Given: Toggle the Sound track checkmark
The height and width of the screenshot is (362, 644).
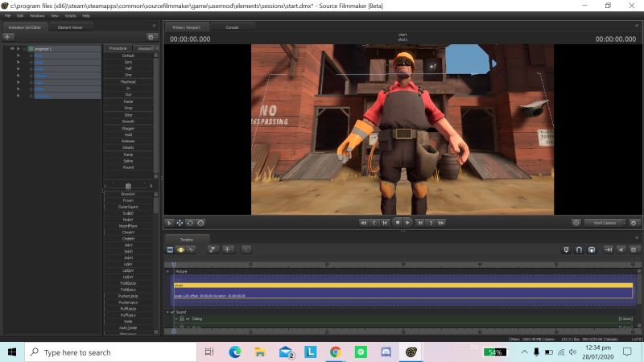Looking at the screenshot, I should point(172,312).
